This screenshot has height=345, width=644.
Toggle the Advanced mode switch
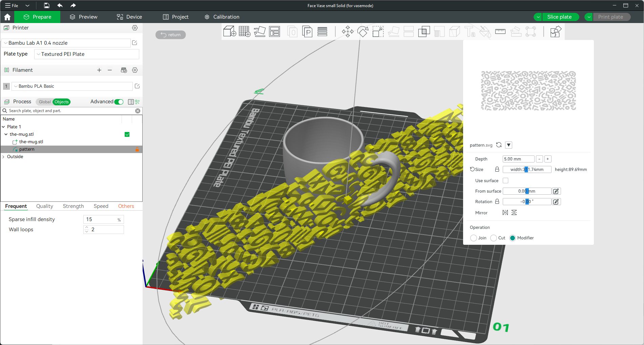[x=119, y=102]
